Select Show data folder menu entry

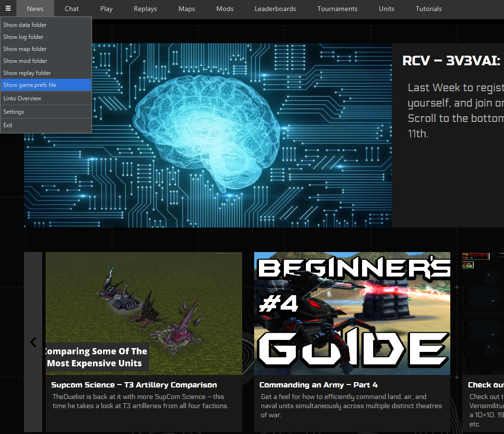click(46, 25)
